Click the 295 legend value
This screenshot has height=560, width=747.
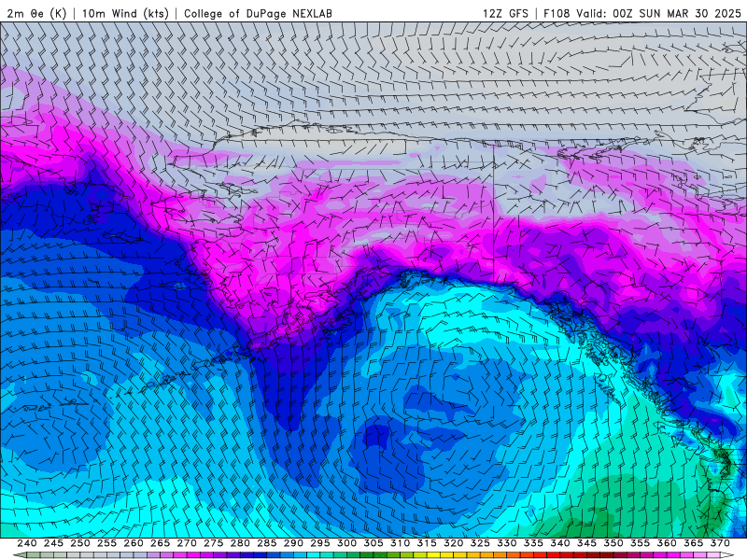(320, 543)
